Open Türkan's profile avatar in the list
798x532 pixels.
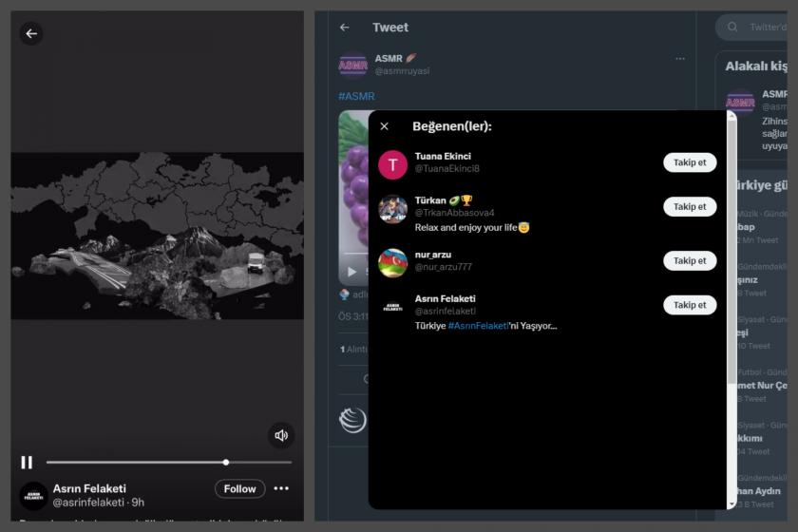(x=392, y=209)
